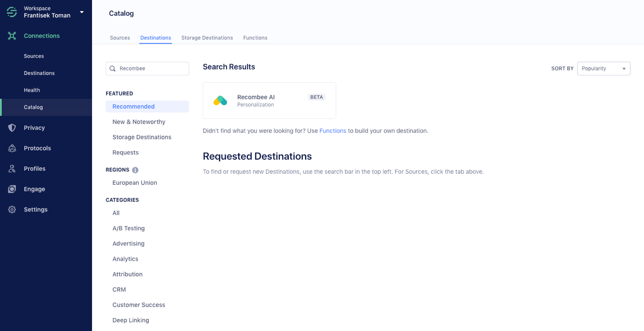
Task: Click the Engage icon
Action: (x=12, y=189)
